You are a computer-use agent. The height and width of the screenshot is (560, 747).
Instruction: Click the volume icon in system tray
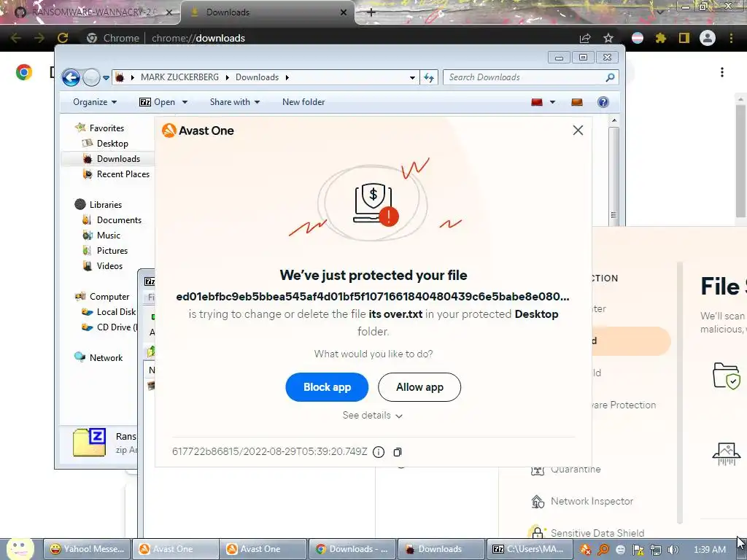673,550
